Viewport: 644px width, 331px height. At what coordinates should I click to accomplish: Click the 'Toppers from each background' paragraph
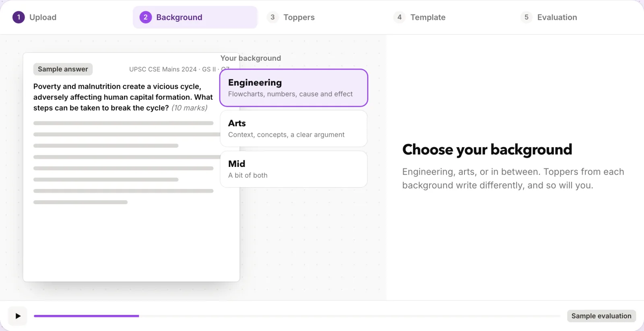[x=513, y=179]
